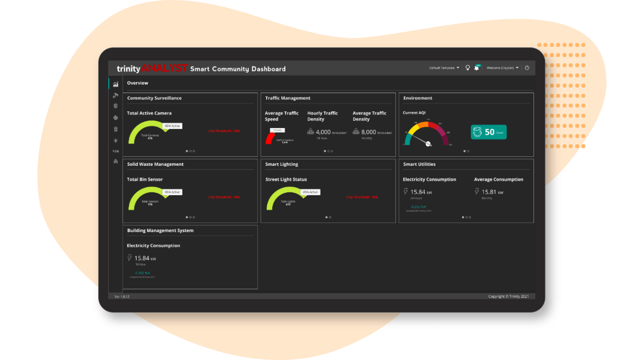Open the Smart Lighting card title
The height and width of the screenshot is (360, 644).
pos(282,164)
